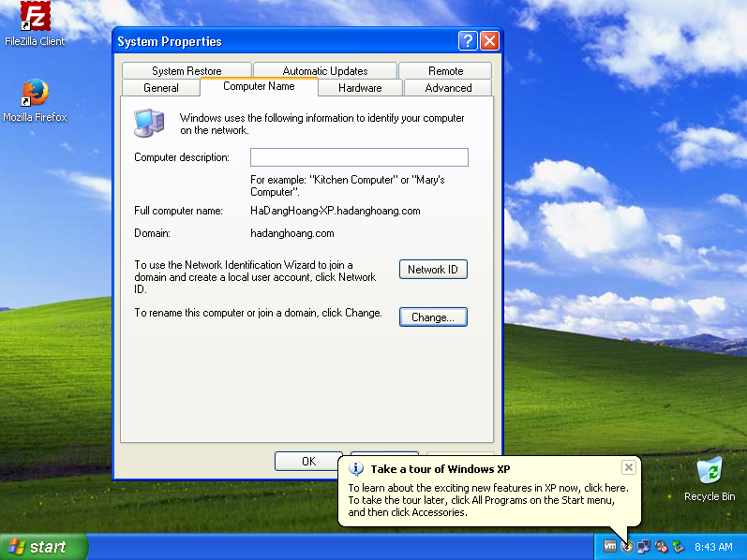Switch to the Advanced tab
747x560 pixels.
448,88
